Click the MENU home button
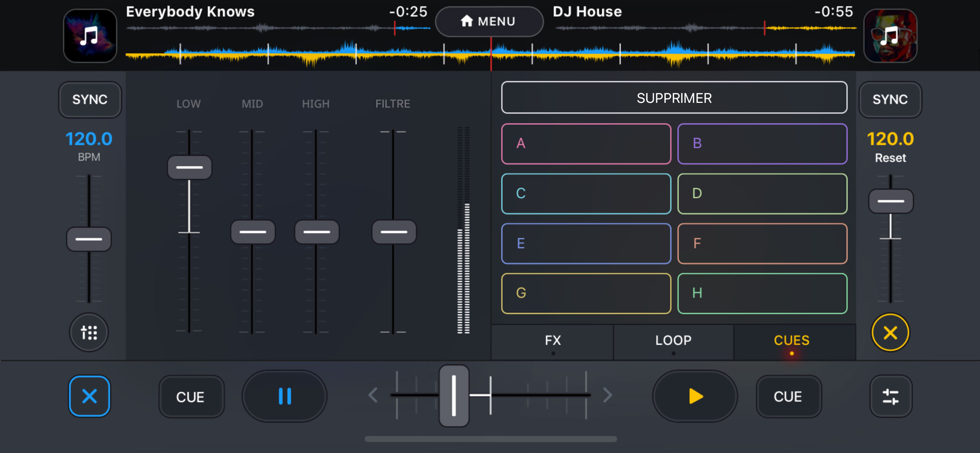 489,21
